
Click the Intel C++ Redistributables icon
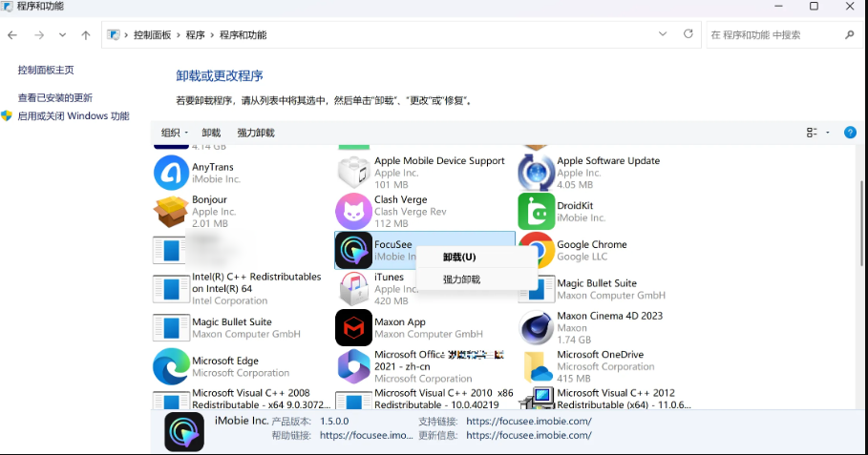pyautogui.click(x=171, y=289)
